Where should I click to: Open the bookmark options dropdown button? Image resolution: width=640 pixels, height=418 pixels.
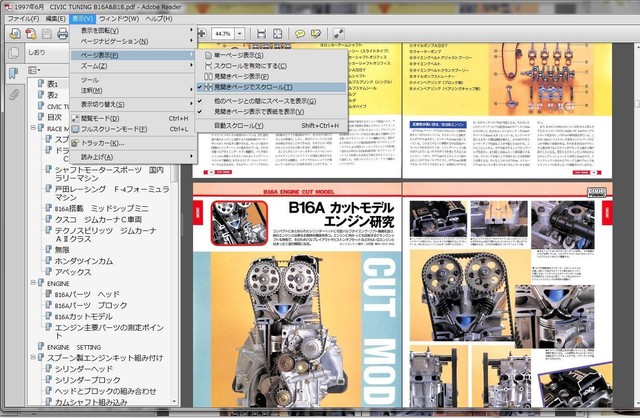[34, 70]
